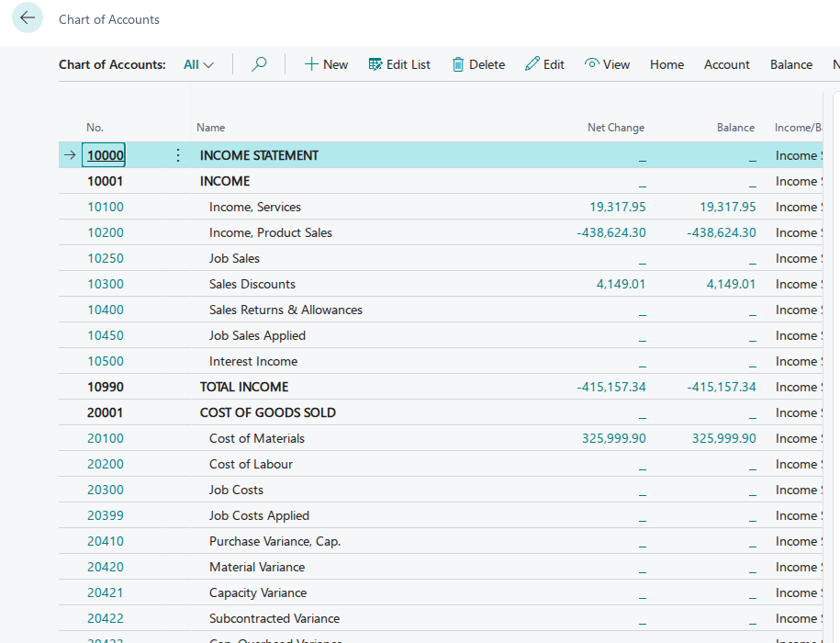Screen dimensions: 840x643
Task: Go back using the arrow button
Action: pyautogui.click(x=28, y=17)
